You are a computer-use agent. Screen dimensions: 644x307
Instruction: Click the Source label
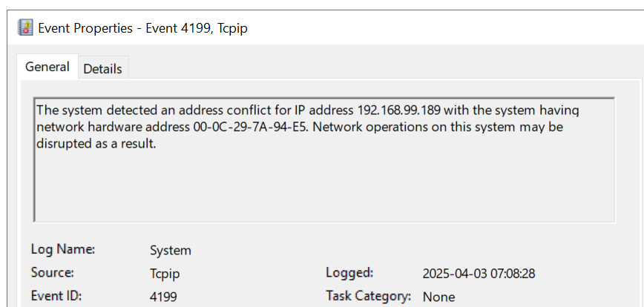52,272
